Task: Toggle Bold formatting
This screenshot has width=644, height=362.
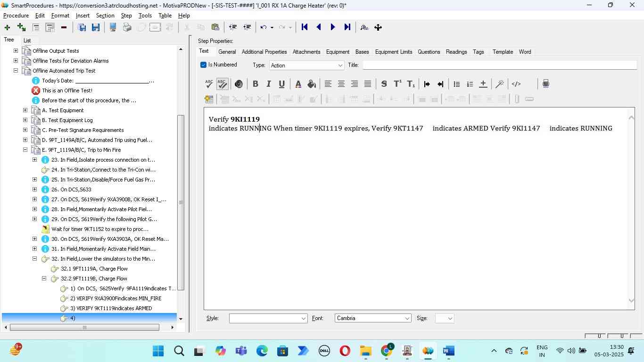Action: [x=255, y=84]
